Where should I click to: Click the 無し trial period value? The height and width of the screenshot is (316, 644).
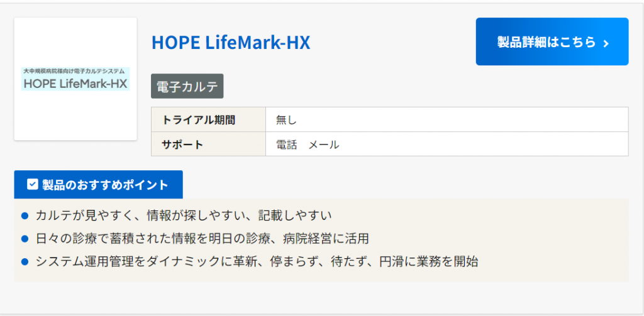(286, 120)
